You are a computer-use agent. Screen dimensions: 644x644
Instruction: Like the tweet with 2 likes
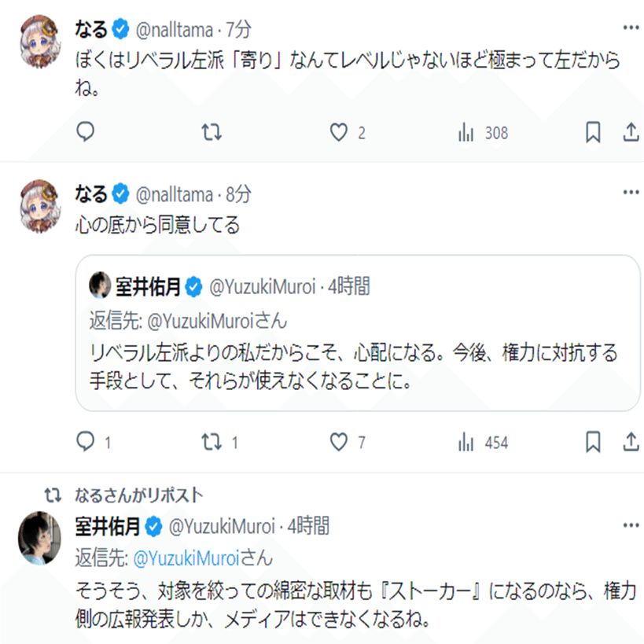(338, 132)
